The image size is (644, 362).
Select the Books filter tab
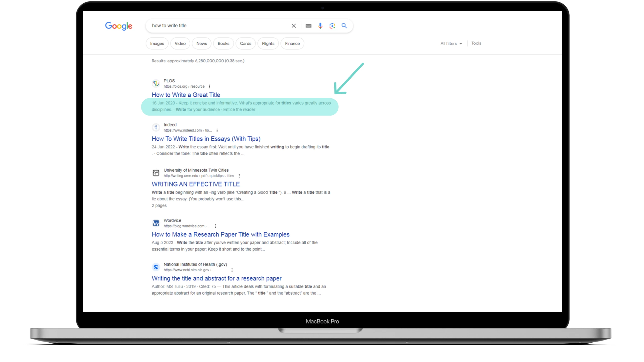223,44
